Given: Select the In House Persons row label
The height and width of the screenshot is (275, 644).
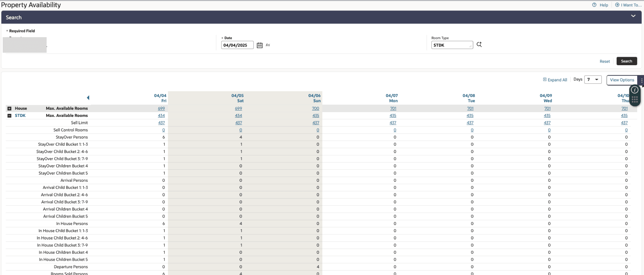Looking at the screenshot, I should (72, 224).
